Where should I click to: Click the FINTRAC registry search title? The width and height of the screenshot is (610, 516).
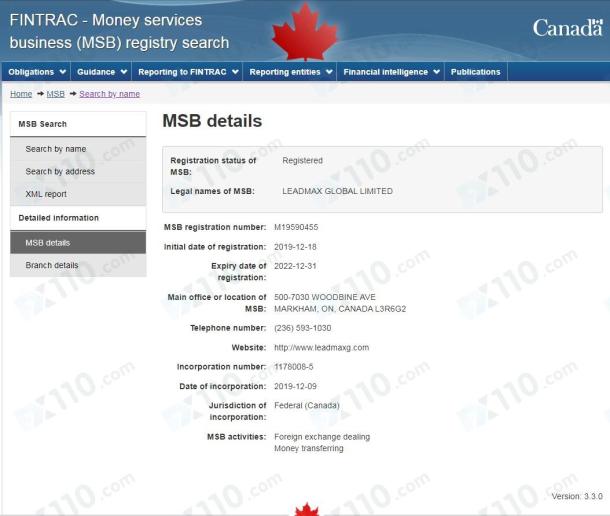[x=119, y=31]
